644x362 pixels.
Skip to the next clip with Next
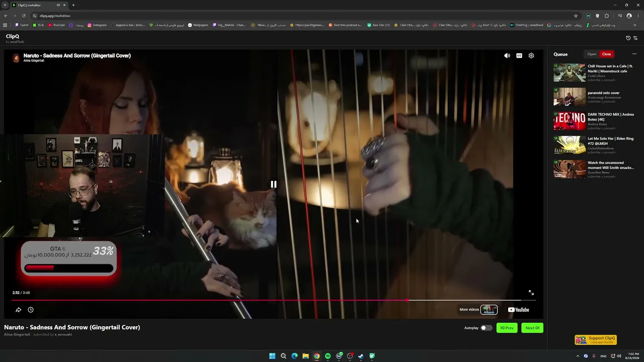[532, 328]
